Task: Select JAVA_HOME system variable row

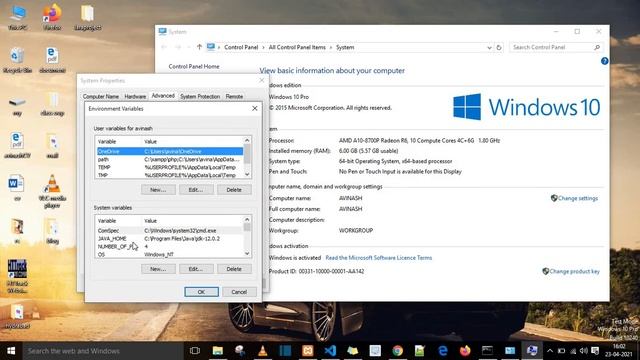Action: click(169, 238)
